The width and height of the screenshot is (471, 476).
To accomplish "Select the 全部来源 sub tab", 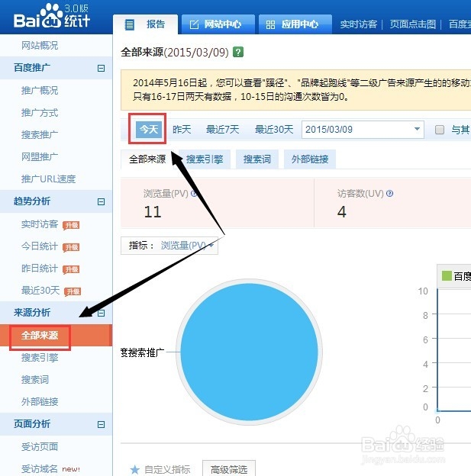I will point(147,159).
